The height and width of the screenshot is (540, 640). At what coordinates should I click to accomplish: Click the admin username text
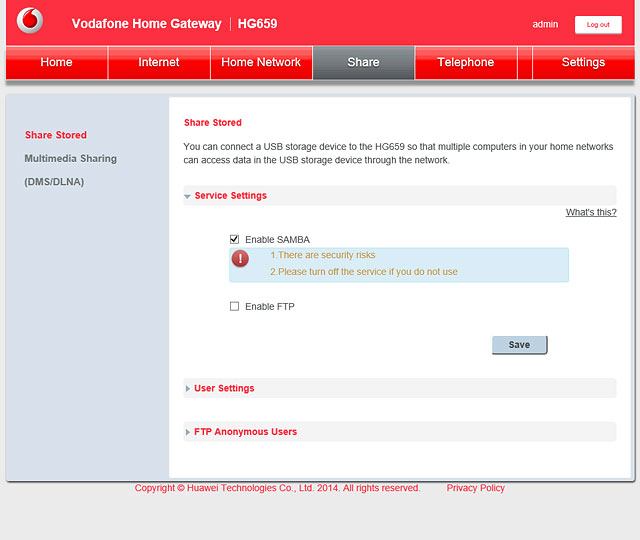pyautogui.click(x=545, y=24)
